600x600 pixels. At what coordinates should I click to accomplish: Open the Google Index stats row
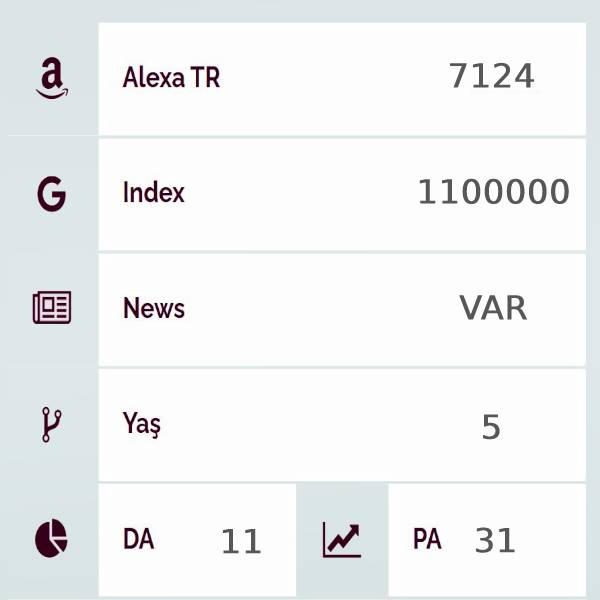click(x=342, y=195)
